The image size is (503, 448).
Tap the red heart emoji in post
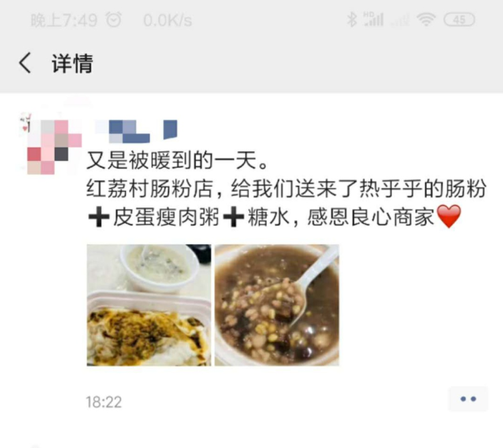coord(449,217)
